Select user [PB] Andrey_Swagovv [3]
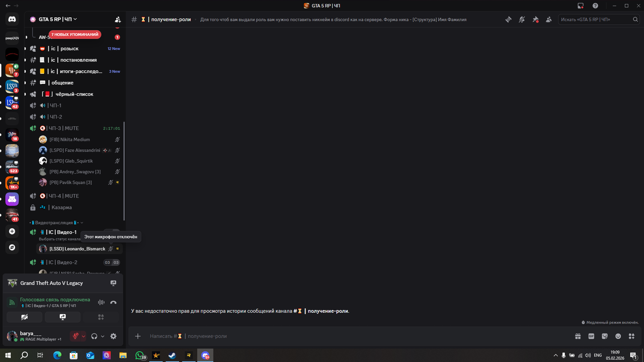Screen dimensions: 644x362 (x=79, y=172)
